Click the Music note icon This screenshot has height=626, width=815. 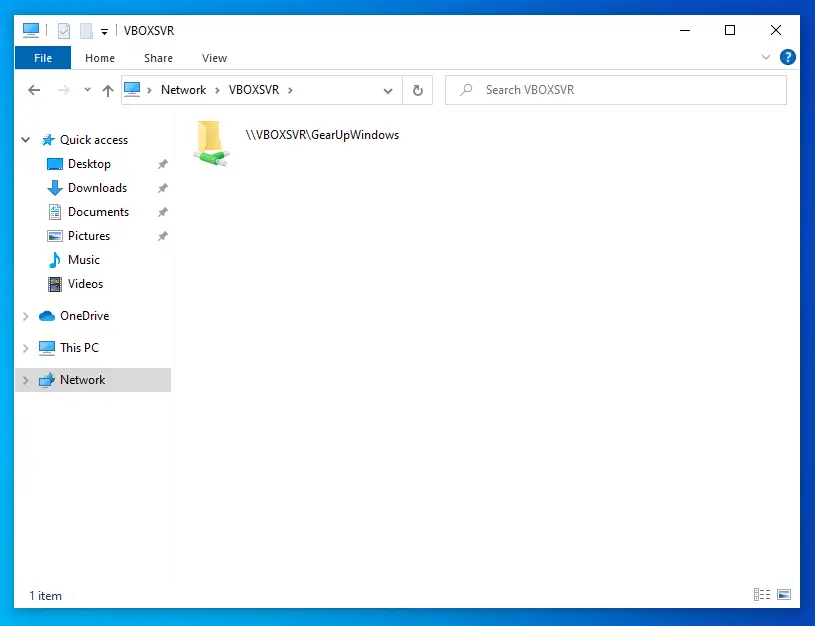pyautogui.click(x=55, y=259)
